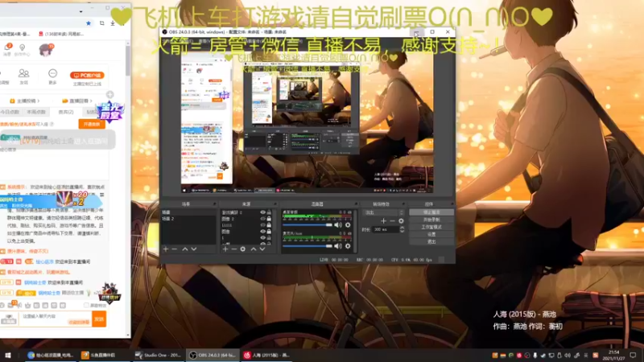Switch to OBS 24.0.3 taskbar item

click(x=212, y=356)
